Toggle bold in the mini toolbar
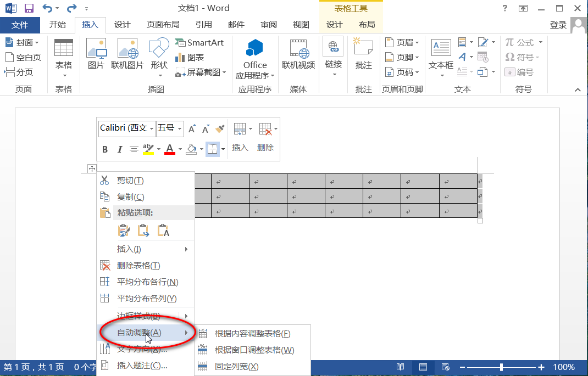The height and width of the screenshot is (376, 588). click(105, 149)
